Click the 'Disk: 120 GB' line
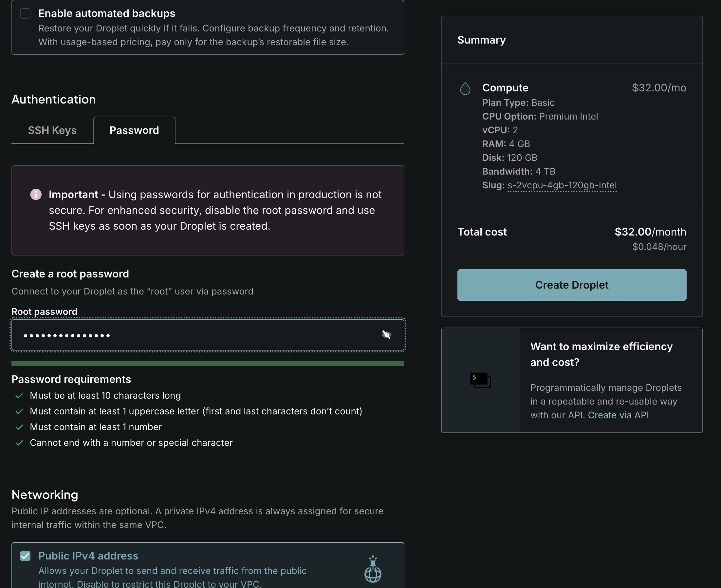721x588 pixels. tap(509, 158)
